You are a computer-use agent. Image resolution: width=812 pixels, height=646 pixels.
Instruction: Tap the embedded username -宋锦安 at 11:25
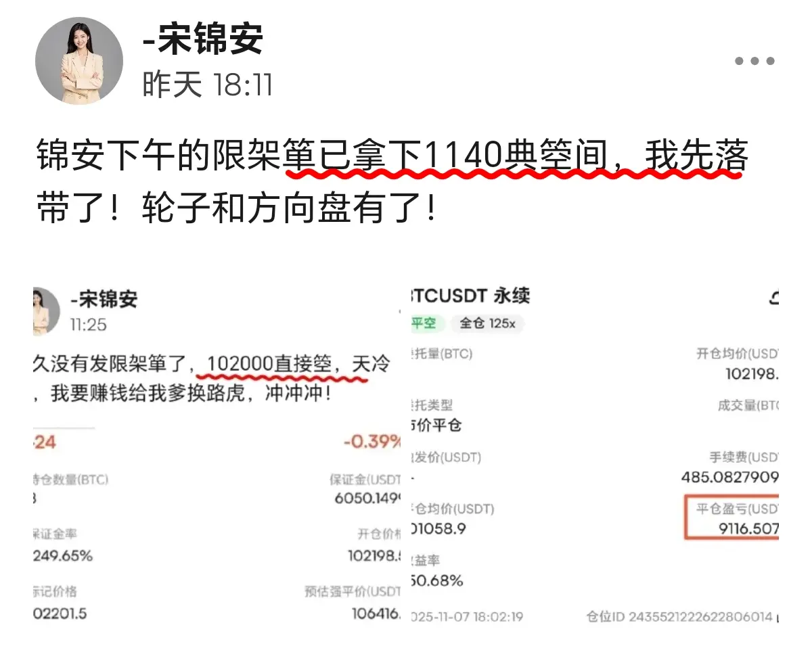tap(104, 298)
